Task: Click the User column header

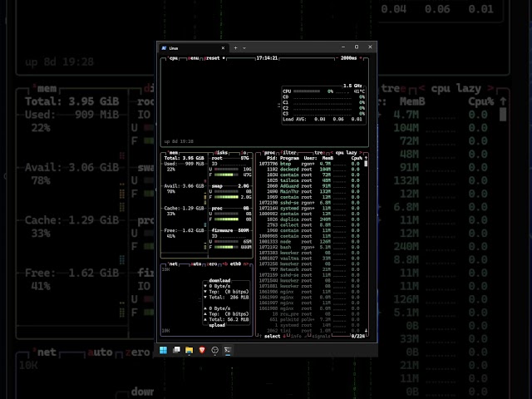Action: click(x=310, y=158)
